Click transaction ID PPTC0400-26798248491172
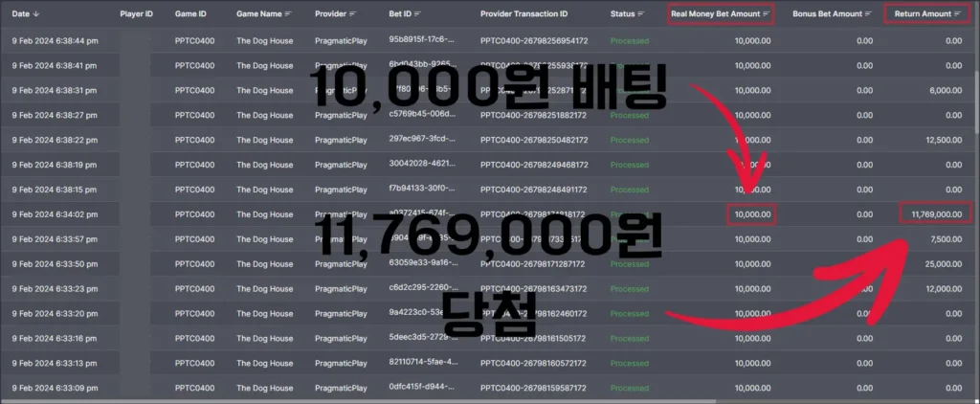This screenshot has height=404, width=980. tap(533, 190)
